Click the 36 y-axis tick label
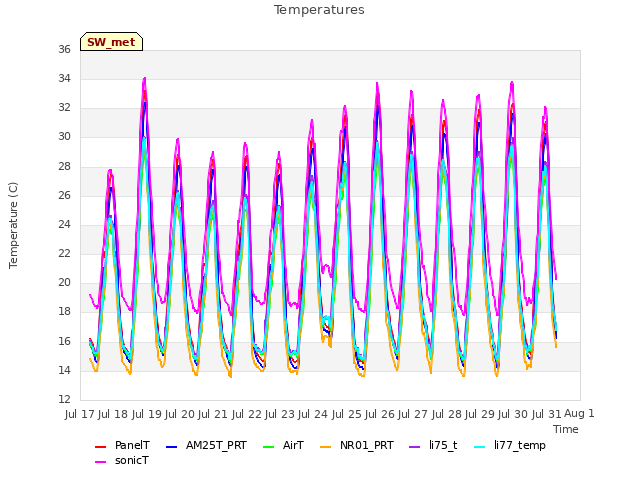The image size is (640, 480). [x=64, y=49]
